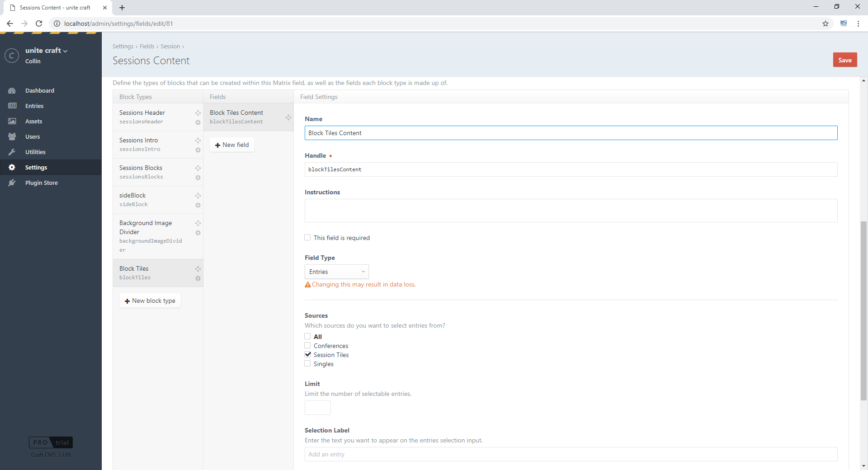Image resolution: width=868 pixels, height=470 pixels.
Task: Check the Singles source checkbox
Action: pos(307,363)
